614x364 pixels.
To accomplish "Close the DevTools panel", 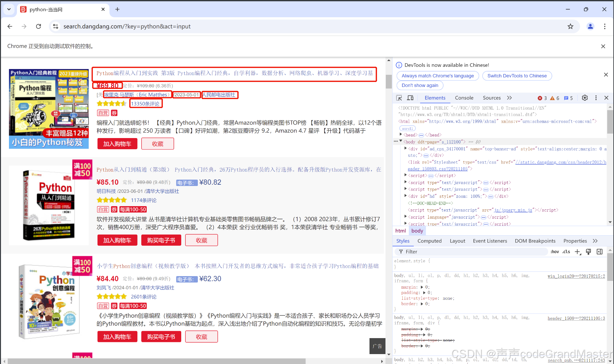I will coord(606,98).
